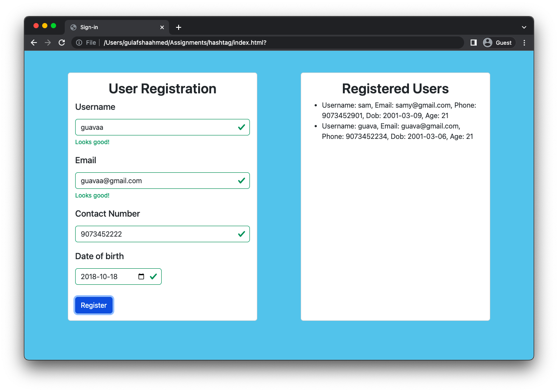558x392 pixels.
Task: Open the date picker calendar icon
Action: [141, 277]
